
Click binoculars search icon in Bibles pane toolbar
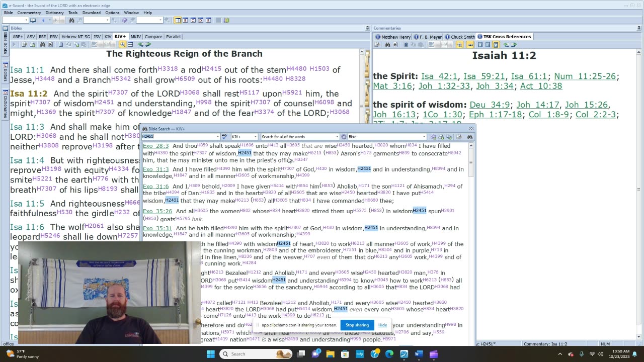(x=43, y=45)
